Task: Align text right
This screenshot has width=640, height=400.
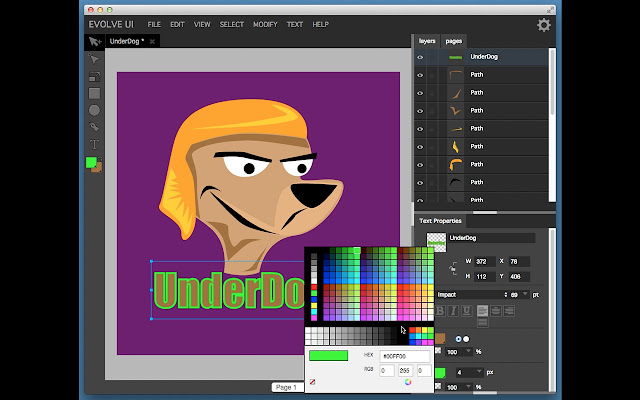Action: click(509, 311)
